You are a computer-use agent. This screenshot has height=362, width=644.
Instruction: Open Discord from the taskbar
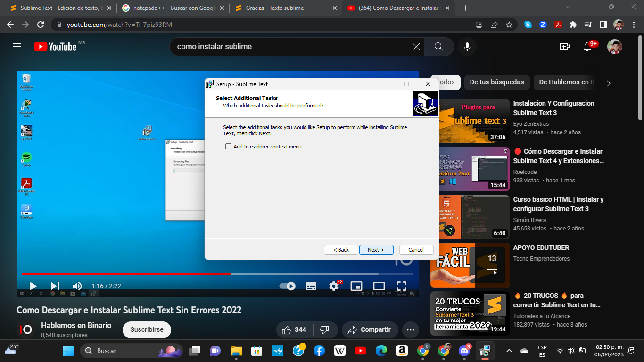pos(464,351)
